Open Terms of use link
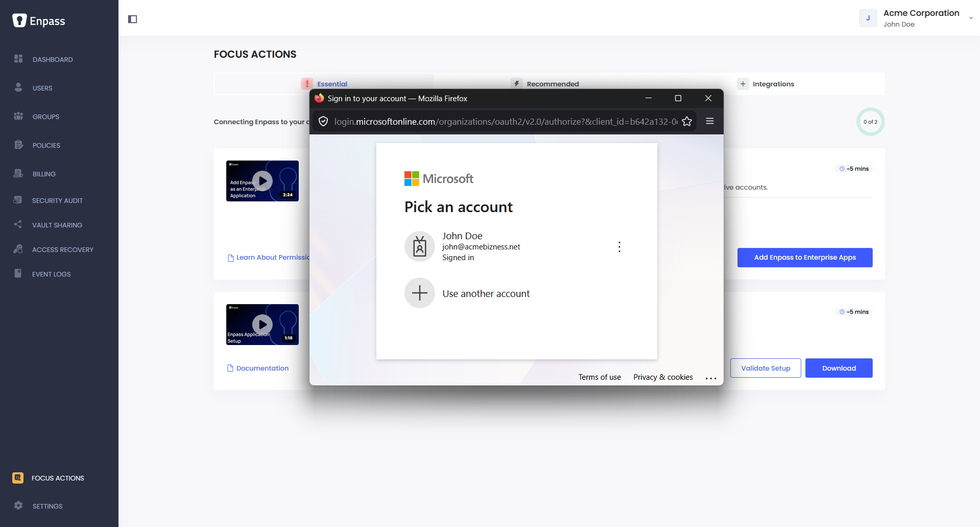This screenshot has height=527, width=980. pos(600,377)
